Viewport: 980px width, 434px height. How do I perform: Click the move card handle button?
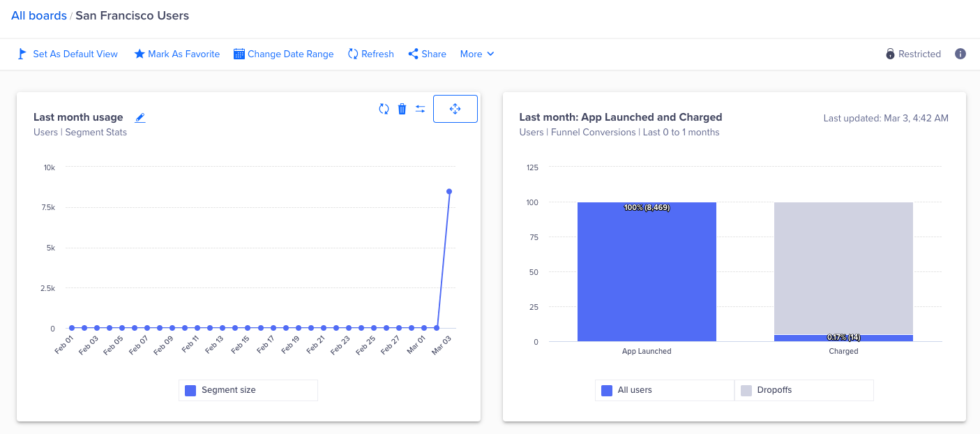click(x=455, y=109)
